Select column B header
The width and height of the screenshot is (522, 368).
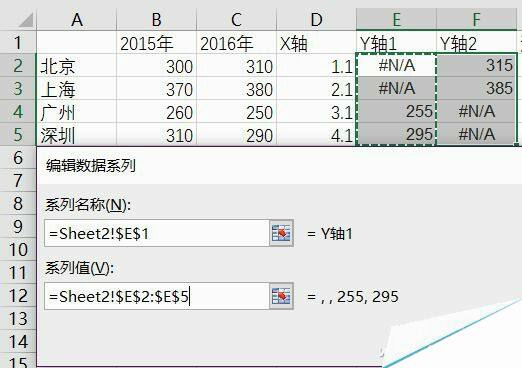click(x=157, y=19)
